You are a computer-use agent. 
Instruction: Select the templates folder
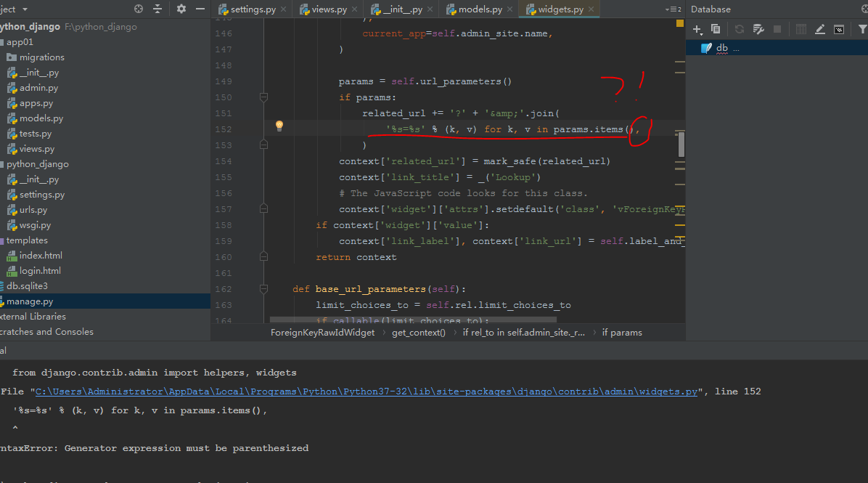coord(27,240)
